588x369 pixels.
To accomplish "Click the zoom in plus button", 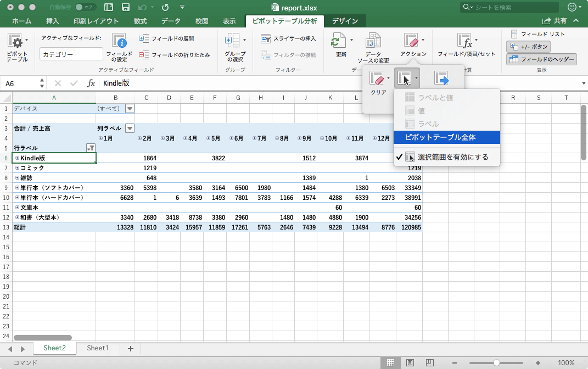I will (537, 363).
